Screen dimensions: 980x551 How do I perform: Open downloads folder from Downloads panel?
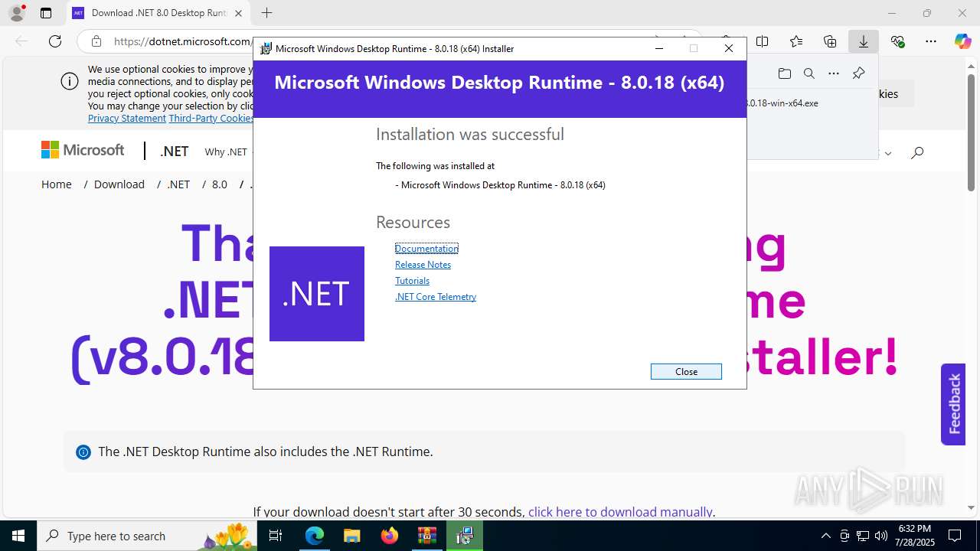[x=784, y=73]
